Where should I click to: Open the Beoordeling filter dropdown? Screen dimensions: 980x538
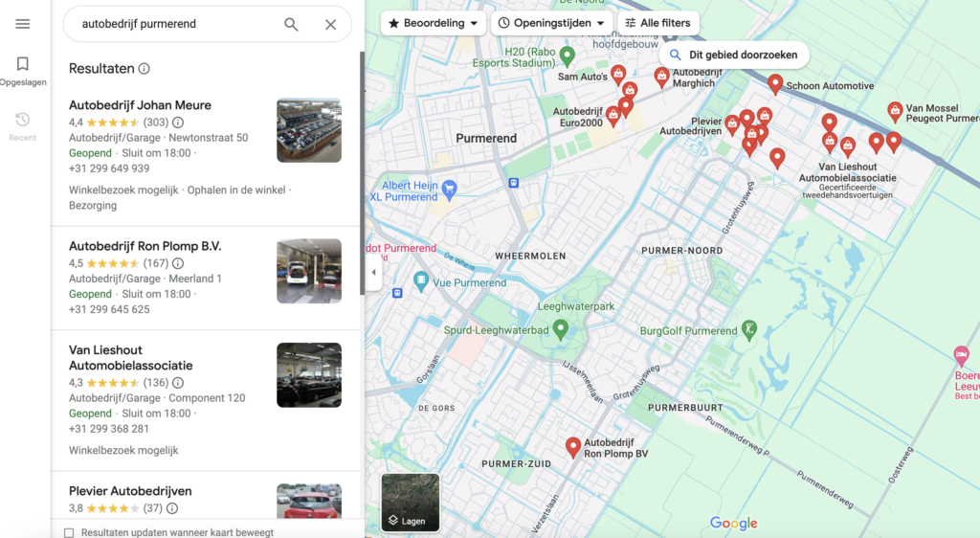(434, 23)
